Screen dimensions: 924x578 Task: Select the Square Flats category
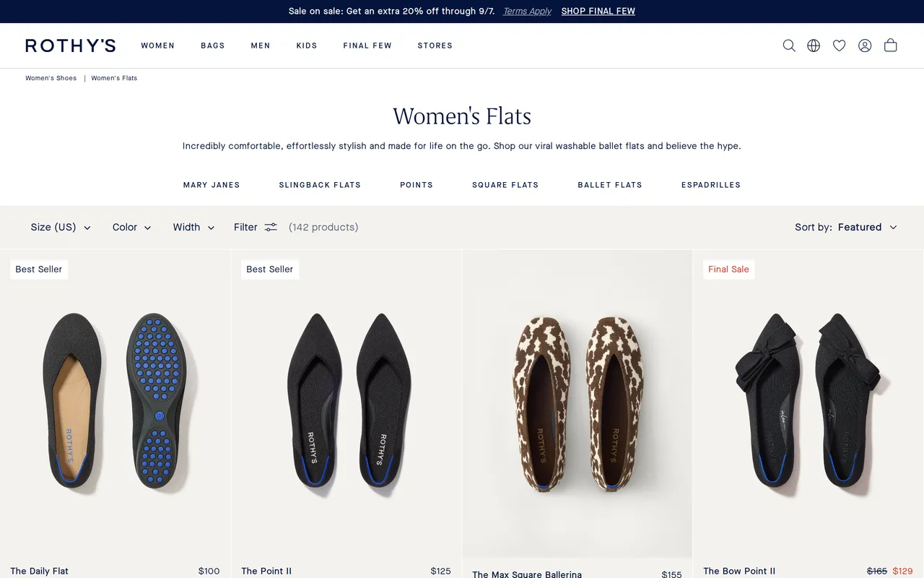point(505,185)
